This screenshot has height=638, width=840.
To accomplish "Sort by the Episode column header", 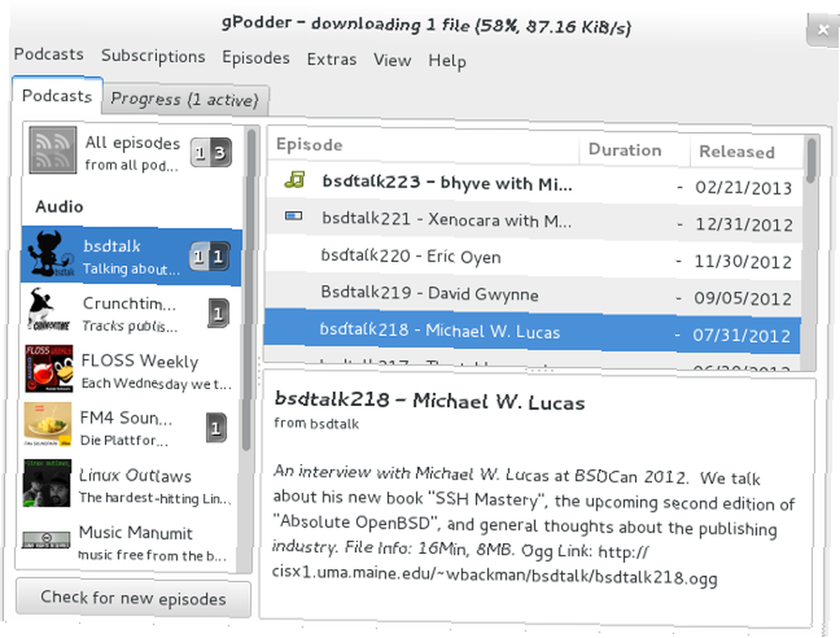I will click(423, 145).
